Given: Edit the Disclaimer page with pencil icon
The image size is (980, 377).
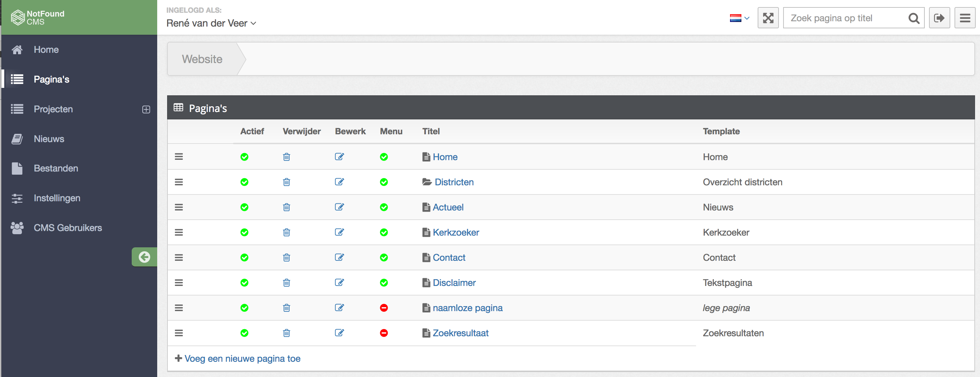Looking at the screenshot, I should pos(339,282).
